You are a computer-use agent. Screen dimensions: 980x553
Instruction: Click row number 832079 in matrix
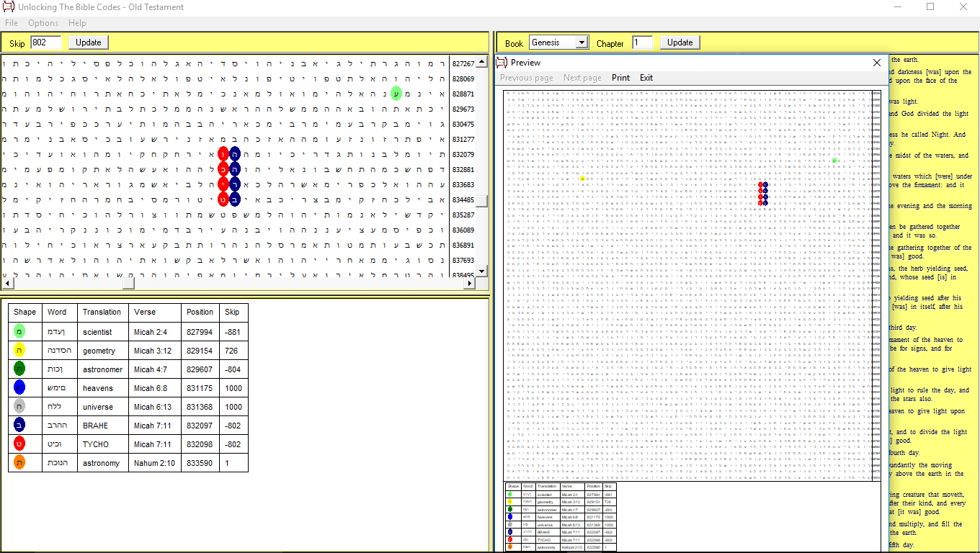[x=463, y=154]
